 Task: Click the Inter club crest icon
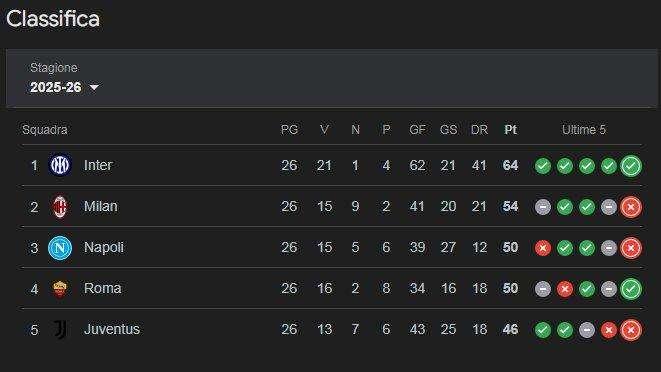click(x=60, y=165)
